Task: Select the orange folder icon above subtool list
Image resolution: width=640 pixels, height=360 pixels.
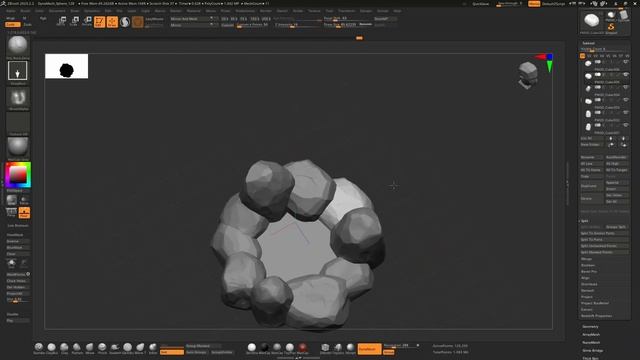Action: click(582, 56)
